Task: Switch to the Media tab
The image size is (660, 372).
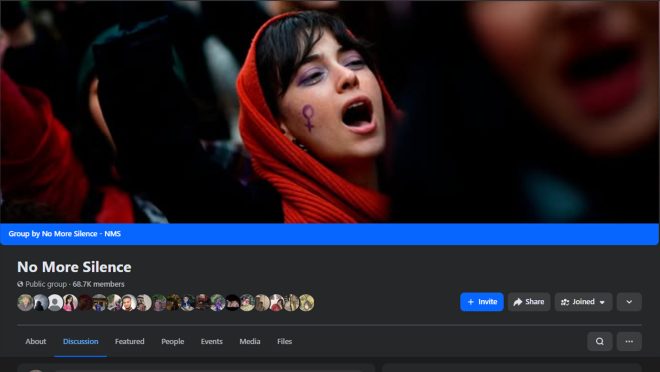Action: pyautogui.click(x=250, y=341)
